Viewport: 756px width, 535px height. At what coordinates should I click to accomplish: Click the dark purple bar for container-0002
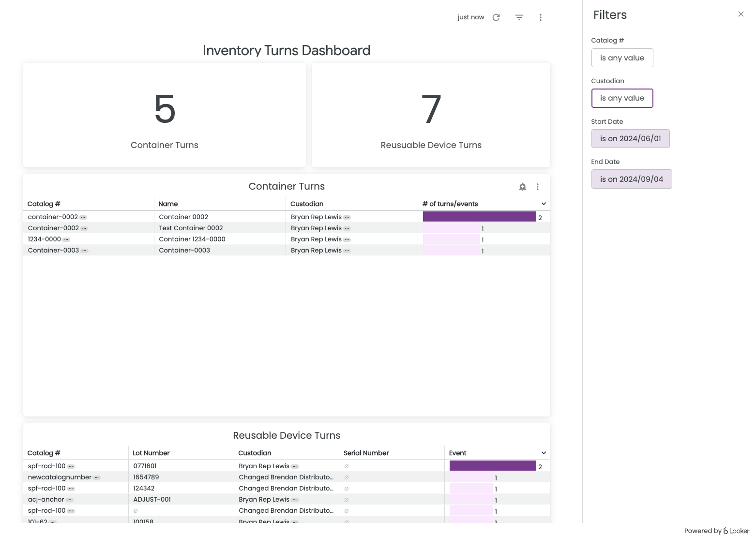(479, 217)
